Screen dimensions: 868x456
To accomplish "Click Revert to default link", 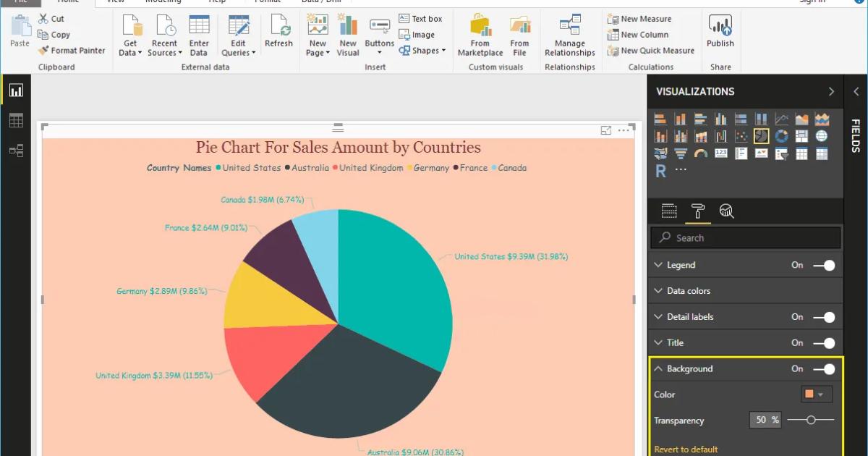I will (x=686, y=449).
